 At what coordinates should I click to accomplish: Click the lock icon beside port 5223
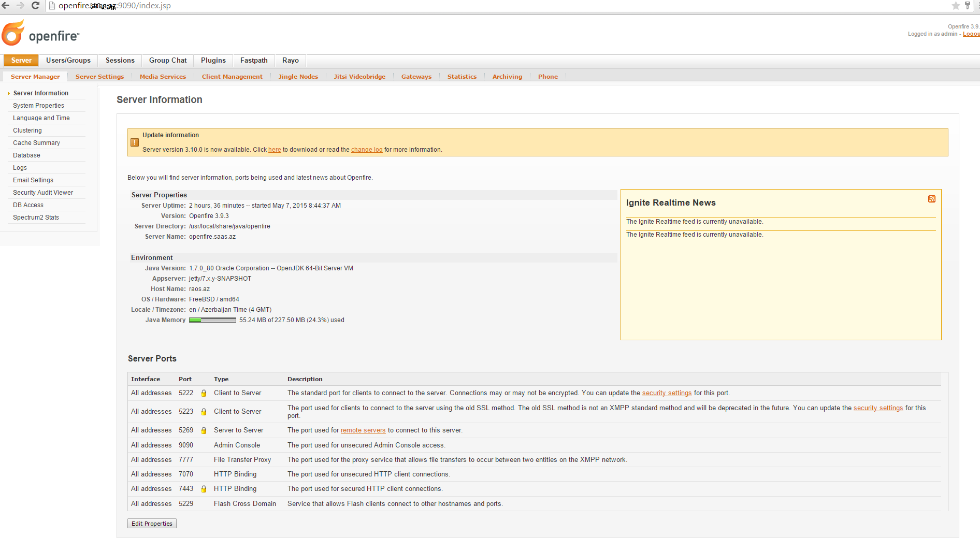pos(204,412)
